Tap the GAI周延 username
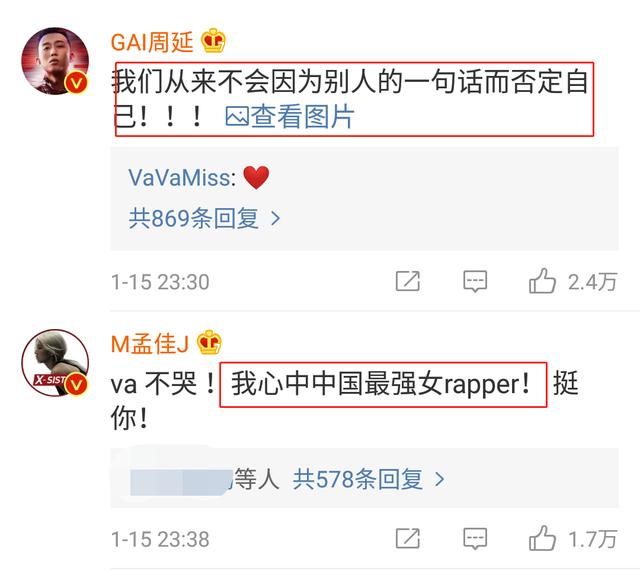 coord(152,42)
